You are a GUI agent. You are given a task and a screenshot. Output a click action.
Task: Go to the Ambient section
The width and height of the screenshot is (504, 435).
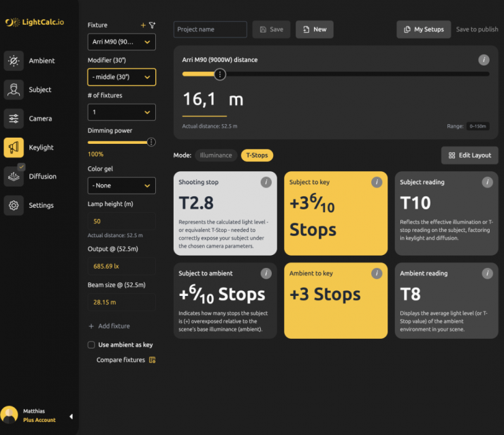point(32,61)
